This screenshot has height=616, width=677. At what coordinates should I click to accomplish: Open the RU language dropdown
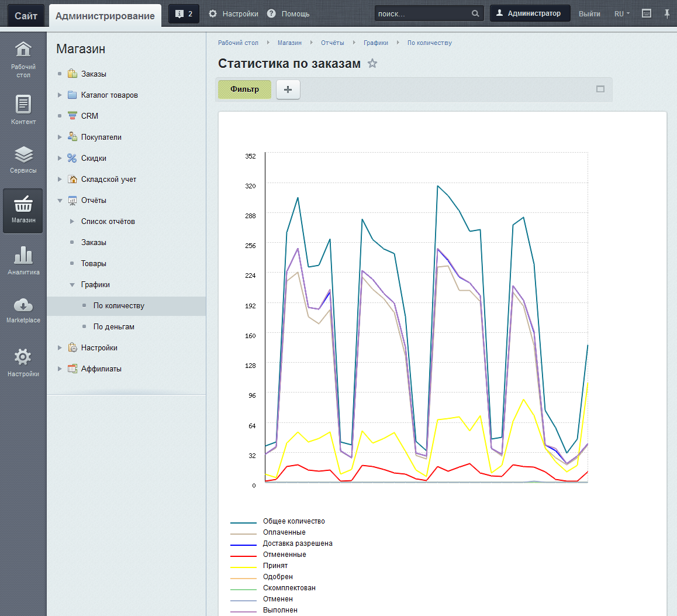[x=621, y=14]
